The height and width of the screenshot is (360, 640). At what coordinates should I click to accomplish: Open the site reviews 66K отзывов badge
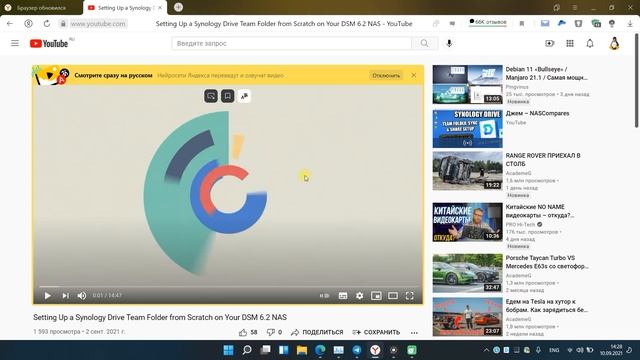pyautogui.click(x=488, y=22)
